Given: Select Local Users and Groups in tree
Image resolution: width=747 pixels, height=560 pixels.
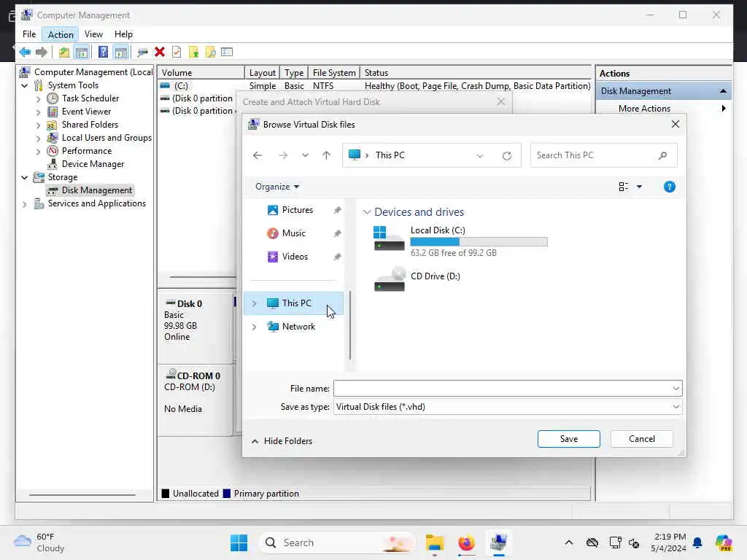Looking at the screenshot, I should [x=107, y=138].
